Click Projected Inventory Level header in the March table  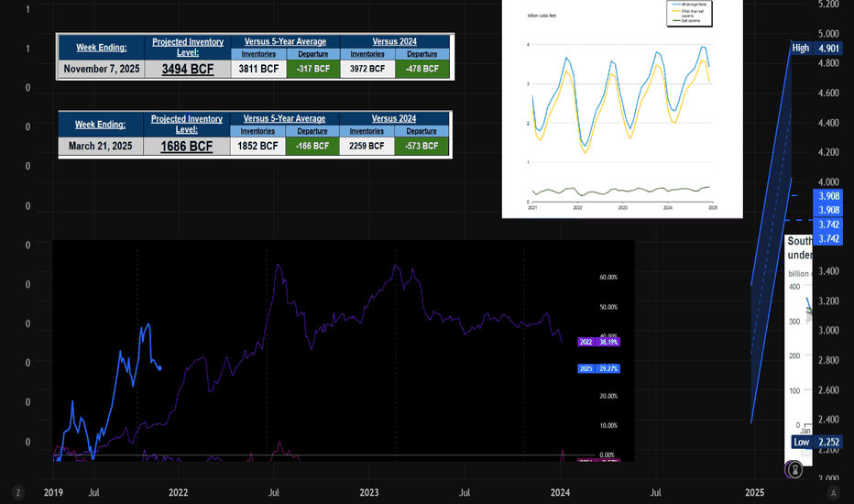(x=187, y=125)
